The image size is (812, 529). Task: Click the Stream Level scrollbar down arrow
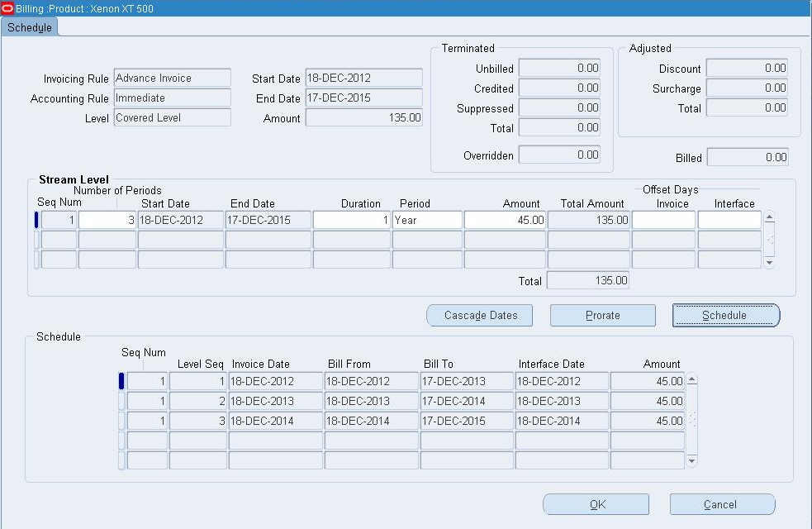(x=769, y=262)
